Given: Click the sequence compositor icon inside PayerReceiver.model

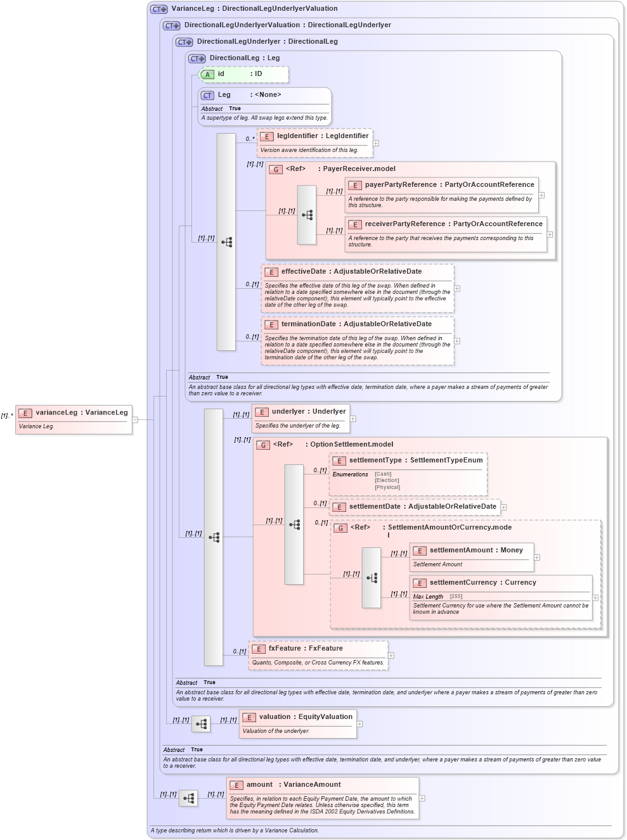Looking at the screenshot, I should click(x=307, y=215).
